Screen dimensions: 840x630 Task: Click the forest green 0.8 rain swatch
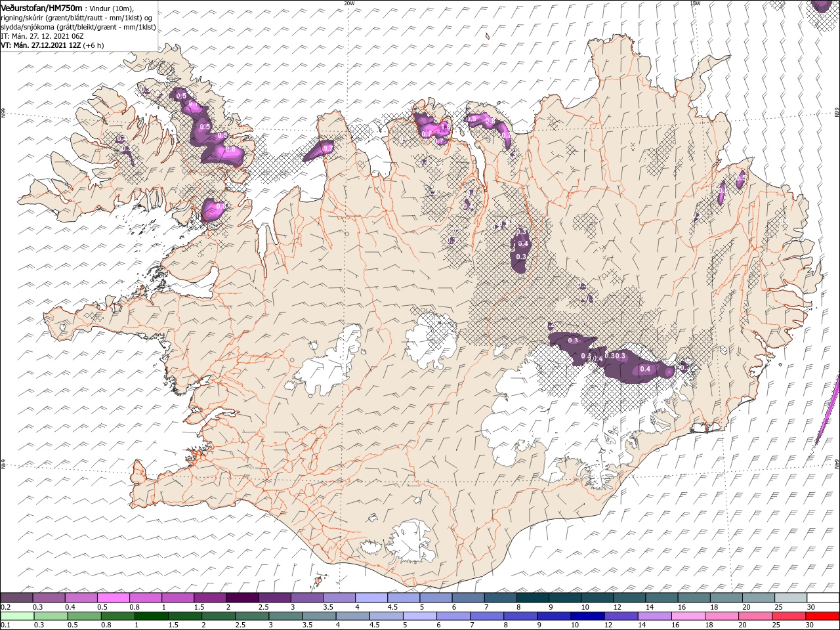pyautogui.click(x=118, y=616)
